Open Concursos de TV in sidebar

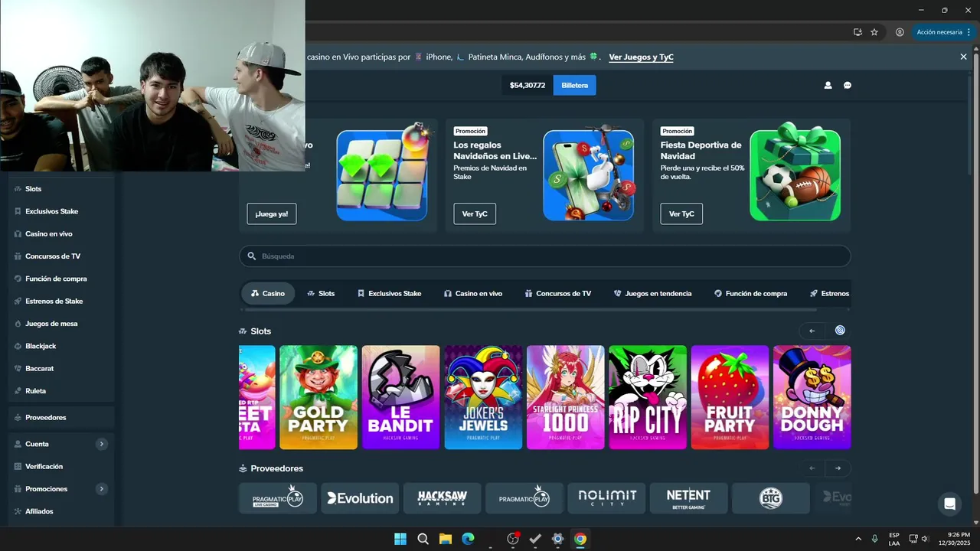61,256
